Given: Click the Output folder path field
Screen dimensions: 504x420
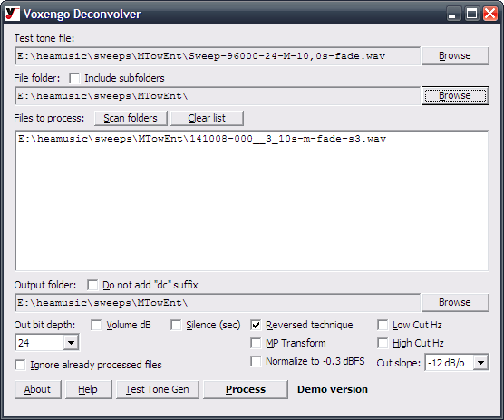Looking at the screenshot, I should [218, 303].
